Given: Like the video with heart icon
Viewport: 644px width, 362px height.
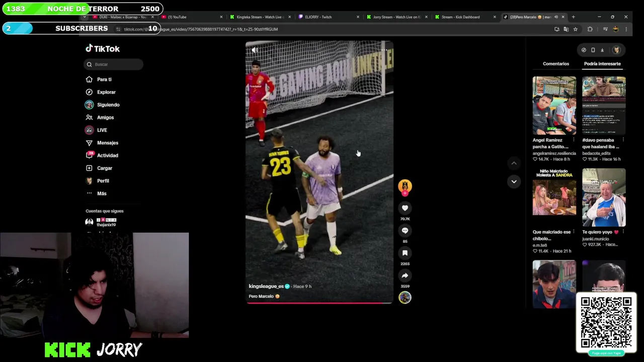Looking at the screenshot, I should 405,208.
